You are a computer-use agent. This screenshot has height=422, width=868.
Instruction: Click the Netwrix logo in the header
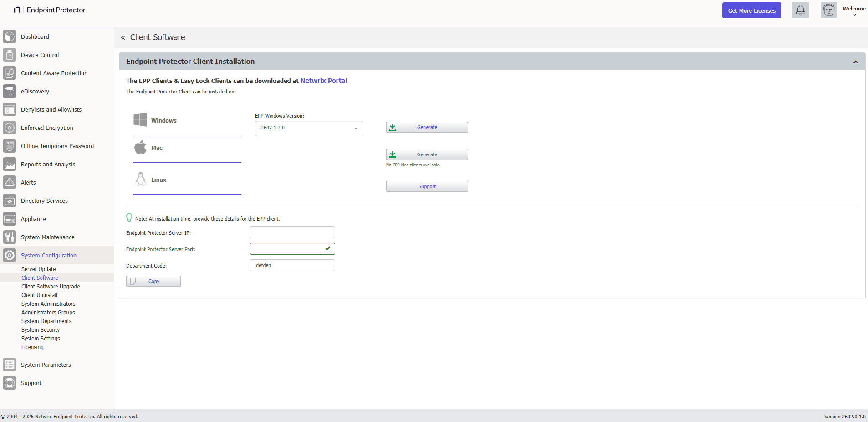pos(17,10)
